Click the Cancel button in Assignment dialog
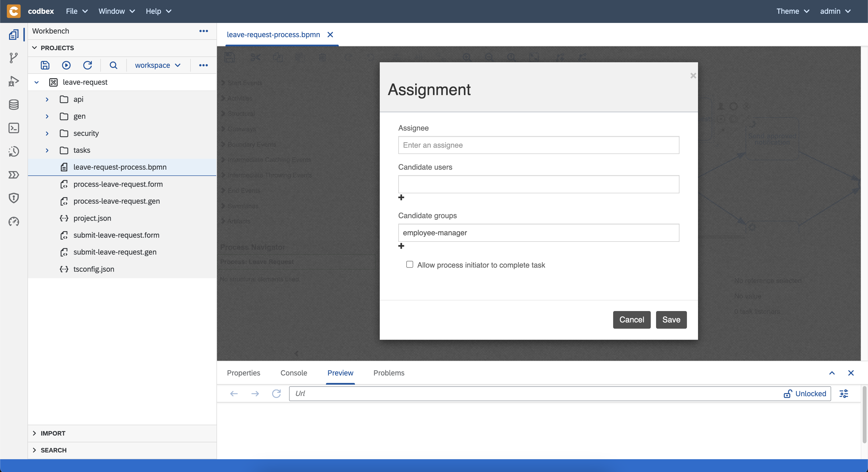This screenshot has height=472, width=868. point(631,319)
